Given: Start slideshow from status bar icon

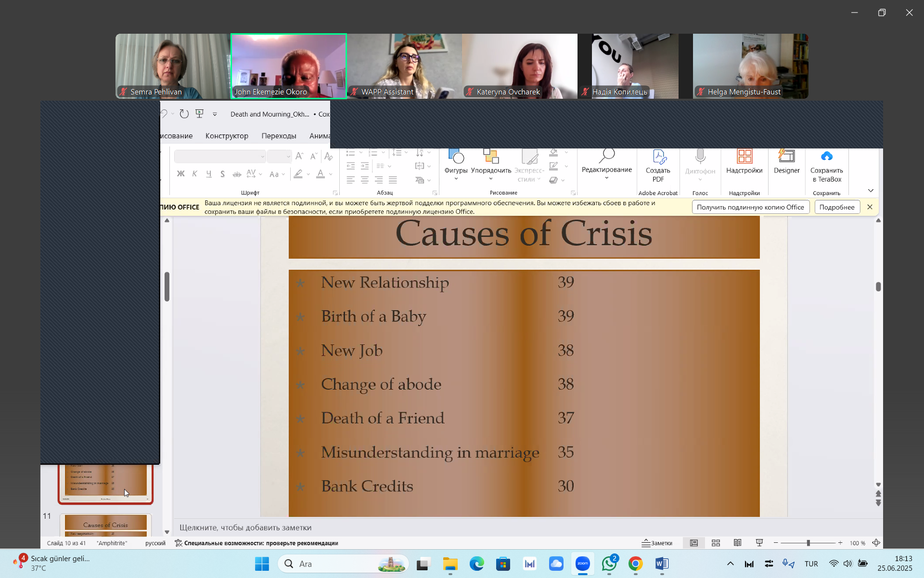Looking at the screenshot, I should [759, 543].
